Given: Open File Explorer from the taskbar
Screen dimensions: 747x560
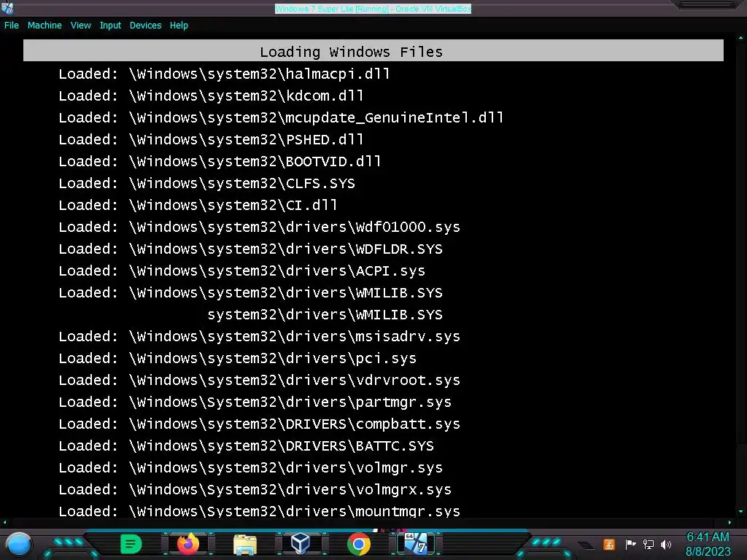Looking at the screenshot, I should pos(245,544).
